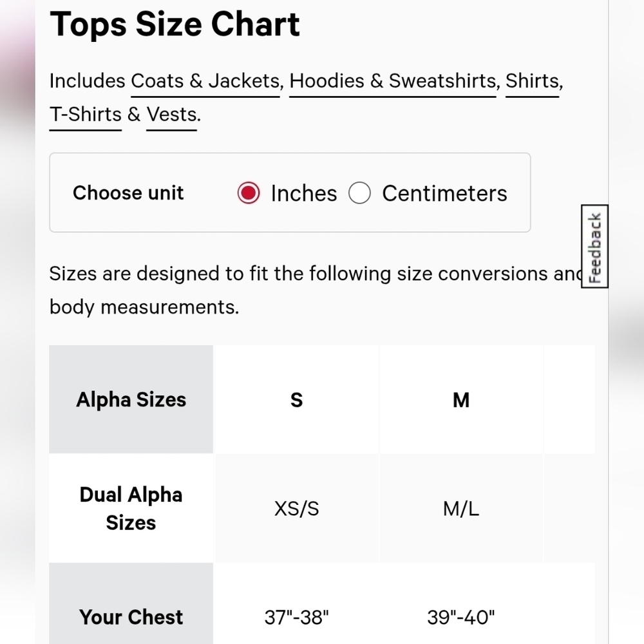Click the Tops Size Chart heading
Screen dimensions: 644x644
(x=175, y=24)
